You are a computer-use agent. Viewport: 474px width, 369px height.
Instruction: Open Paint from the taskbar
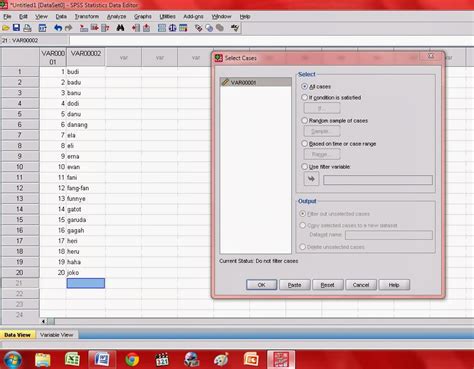point(221,360)
